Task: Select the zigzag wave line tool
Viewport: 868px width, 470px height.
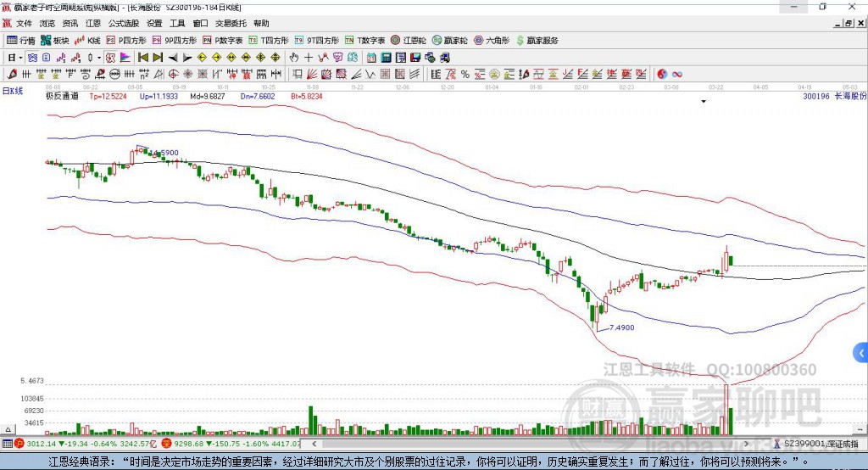Action: (x=370, y=75)
